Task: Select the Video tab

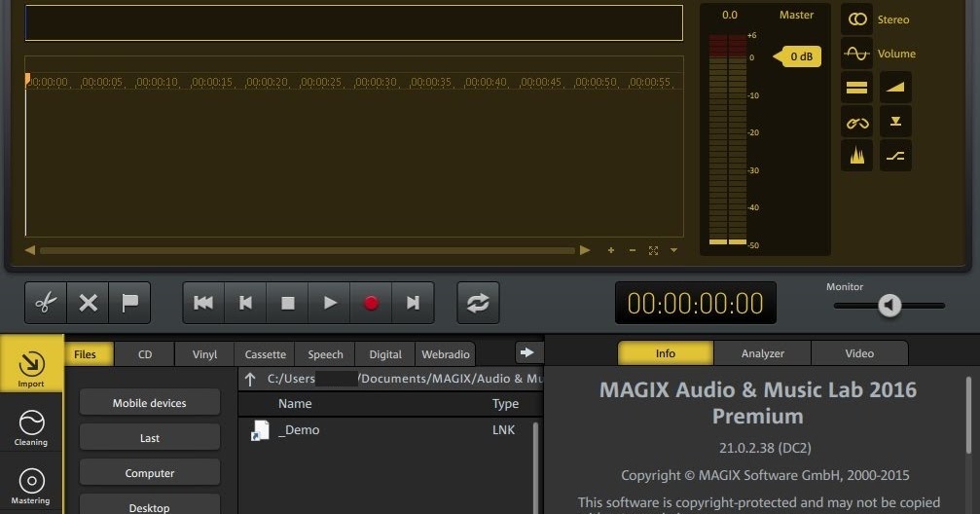Action: tap(859, 353)
